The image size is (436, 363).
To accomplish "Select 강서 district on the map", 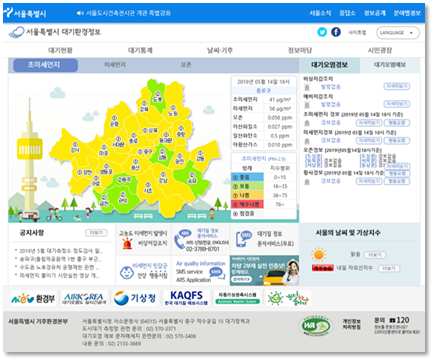I will pyautogui.click(x=75, y=148).
